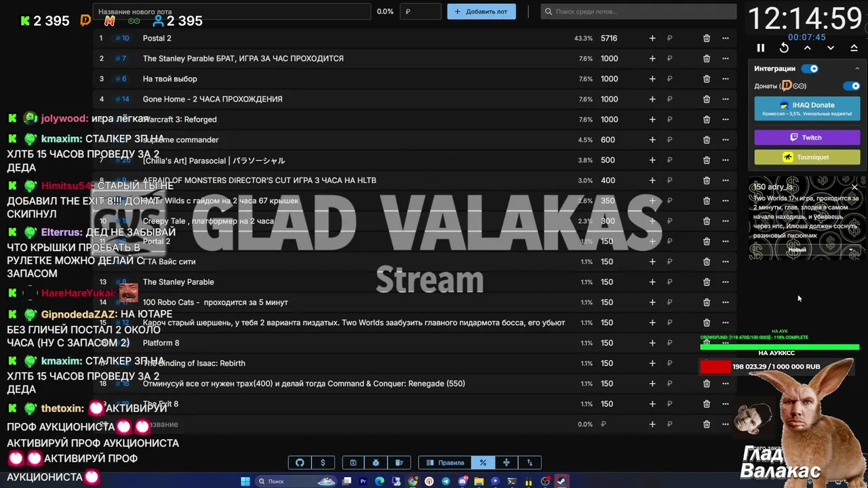
Task: Pause the auction timer
Action: click(x=760, y=48)
